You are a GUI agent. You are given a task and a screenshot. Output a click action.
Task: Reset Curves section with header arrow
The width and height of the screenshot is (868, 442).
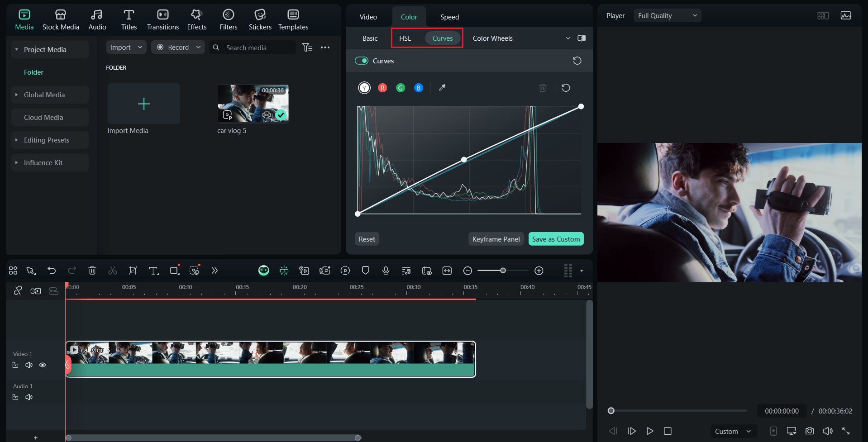(577, 61)
